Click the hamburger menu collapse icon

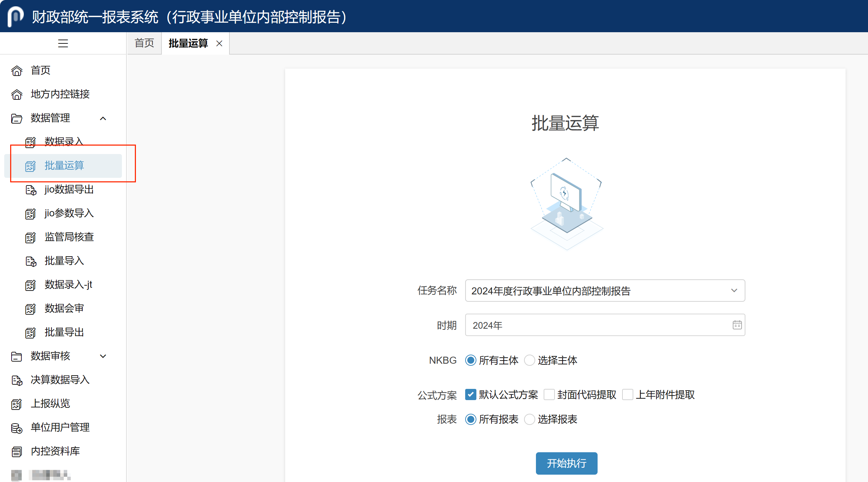(x=63, y=43)
